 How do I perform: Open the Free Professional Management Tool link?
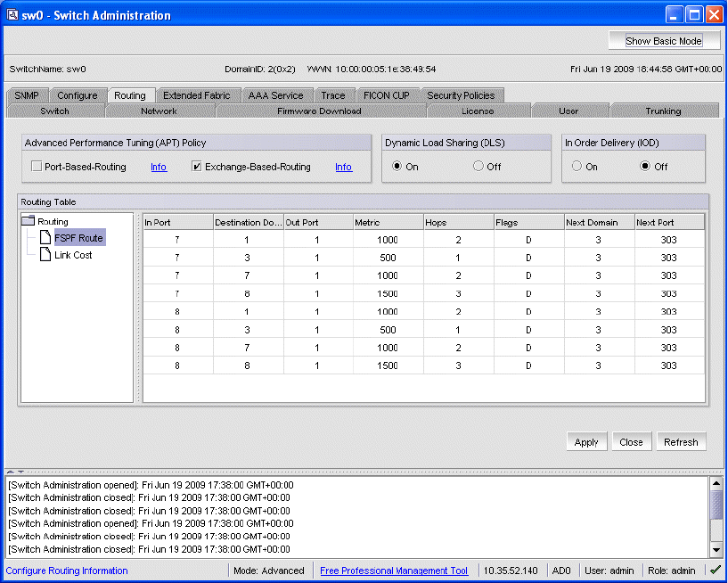tap(393, 571)
